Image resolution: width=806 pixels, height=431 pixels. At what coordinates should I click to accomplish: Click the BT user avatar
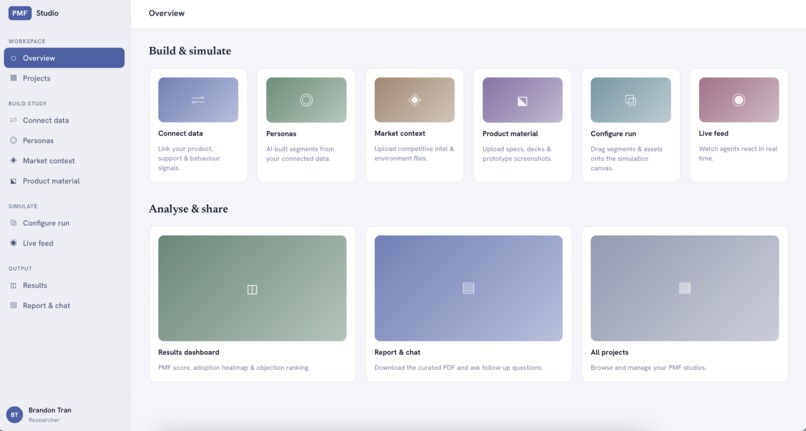point(14,415)
